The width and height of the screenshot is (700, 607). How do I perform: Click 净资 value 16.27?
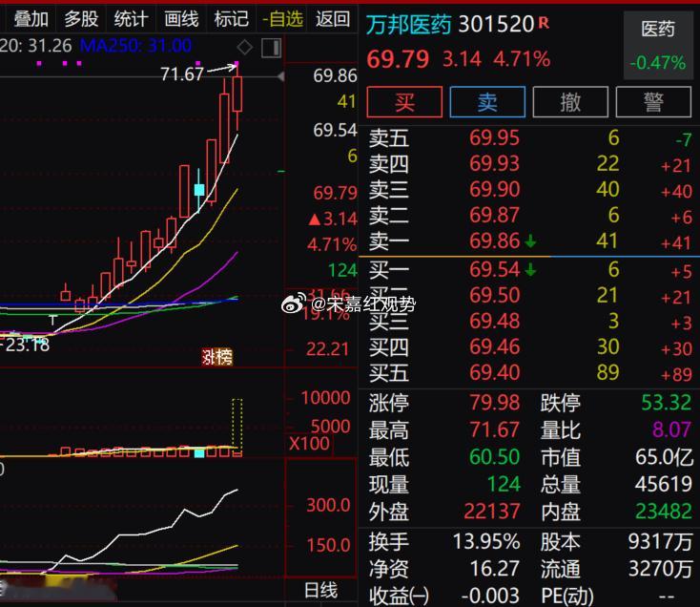(494, 569)
